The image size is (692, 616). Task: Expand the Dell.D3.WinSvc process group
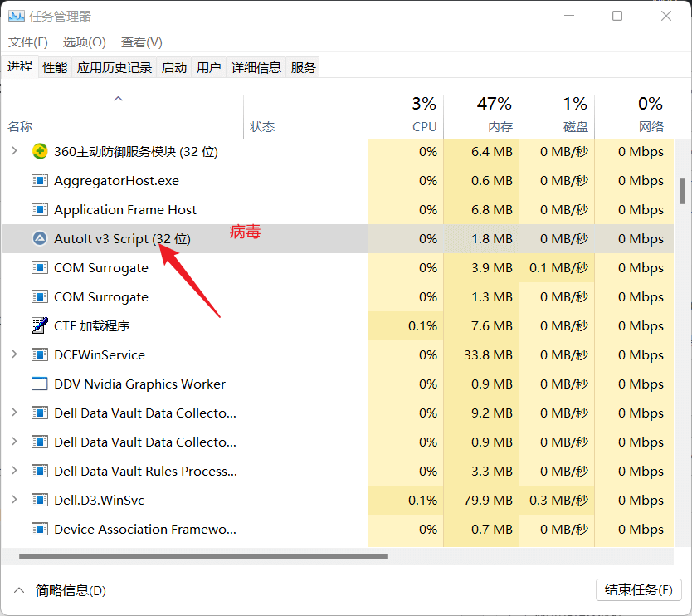point(15,500)
